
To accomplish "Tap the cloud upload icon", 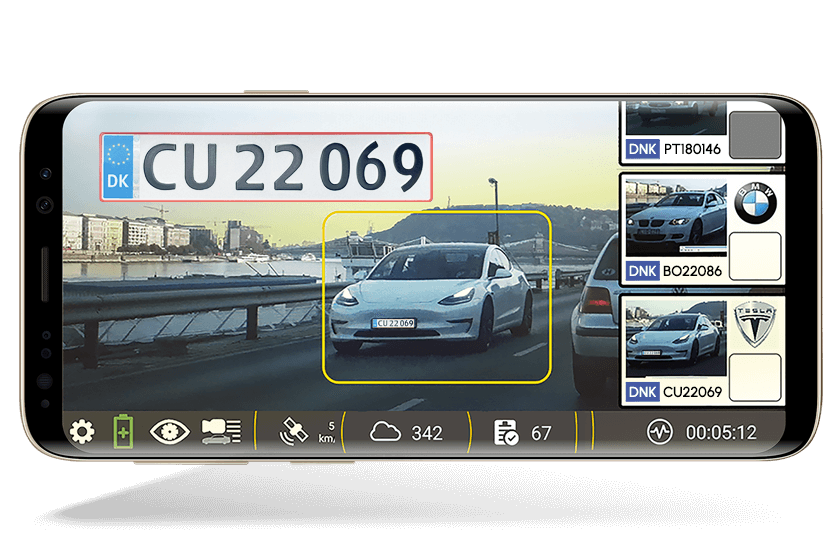I will click(x=385, y=432).
